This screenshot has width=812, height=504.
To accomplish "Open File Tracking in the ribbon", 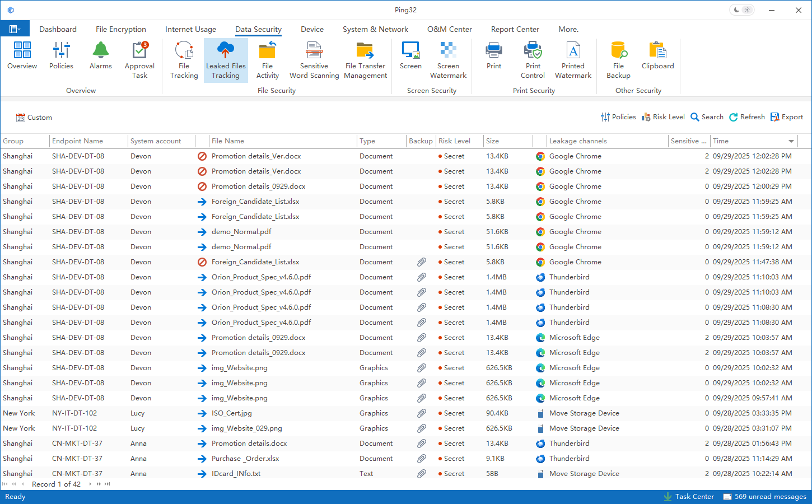I will 184,60.
